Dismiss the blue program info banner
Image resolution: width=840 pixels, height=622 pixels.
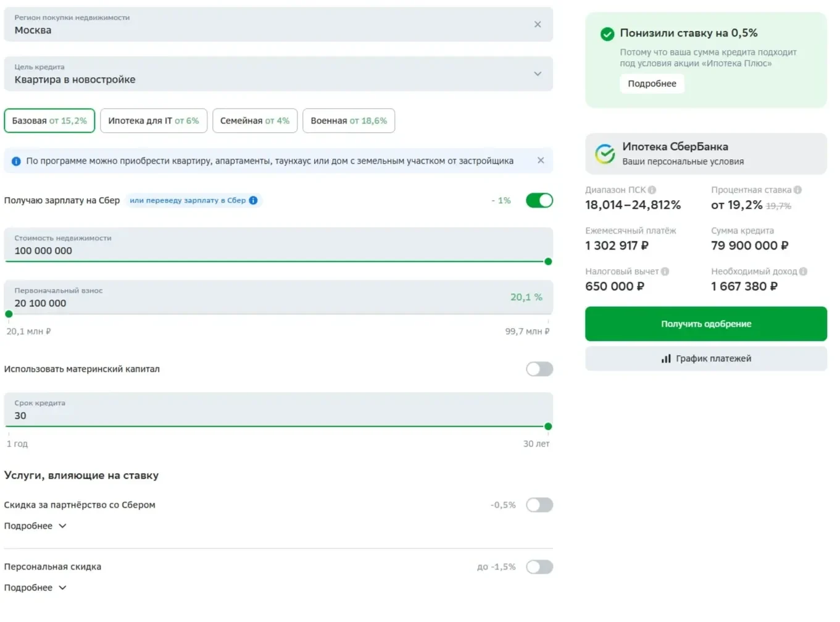tap(541, 161)
